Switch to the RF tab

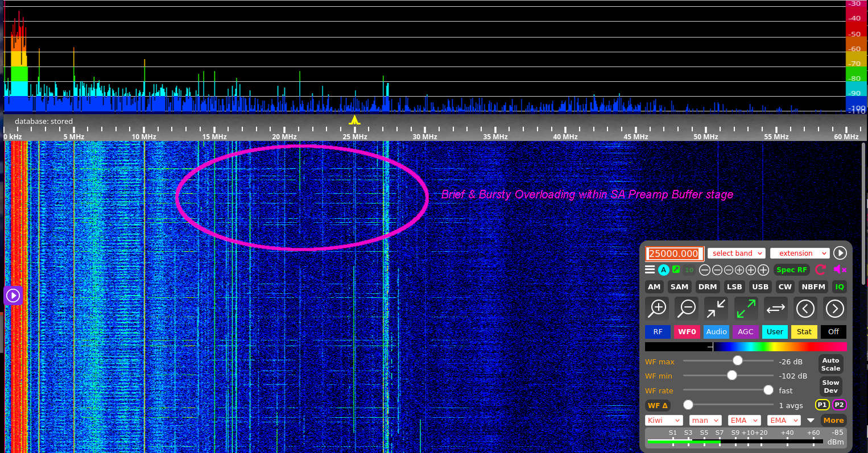[658, 332]
